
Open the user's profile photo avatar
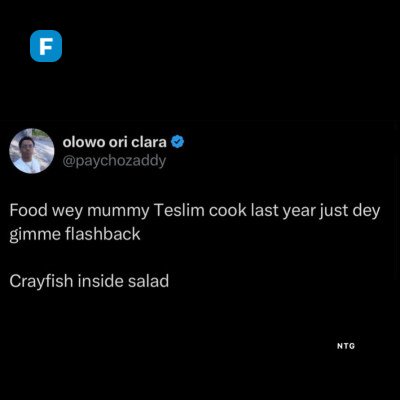pyautogui.click(x=32, y=151)
